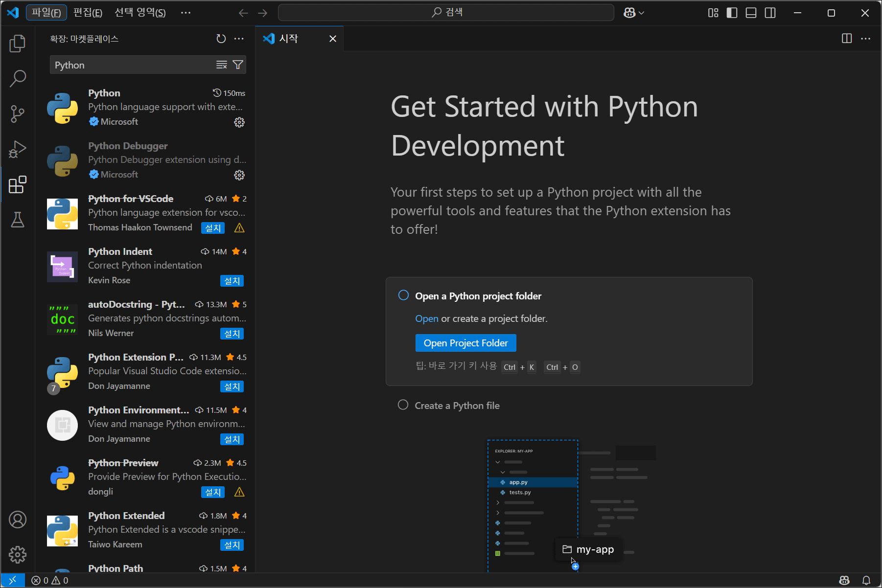Open the 선택 영역(S) menu

click(x=140, y=13)
